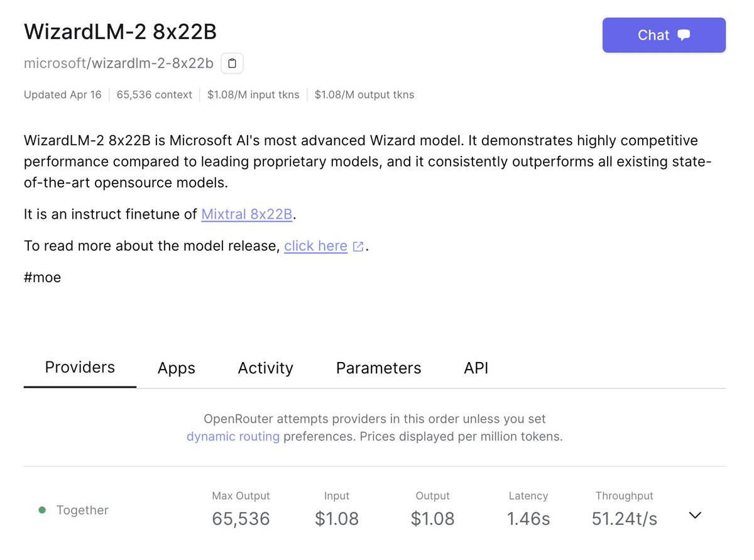Image resolution: width=754 pixels, height=560 pixels.
Task: Follow the 'click here' release link
Action: (x=315, y=246)
